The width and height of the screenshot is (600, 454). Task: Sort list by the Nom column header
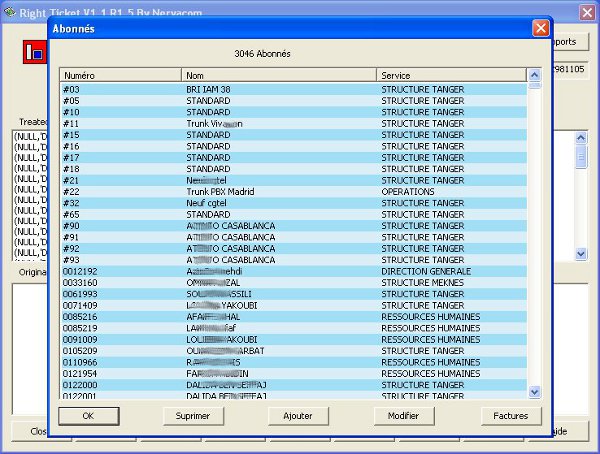(278, 75)
